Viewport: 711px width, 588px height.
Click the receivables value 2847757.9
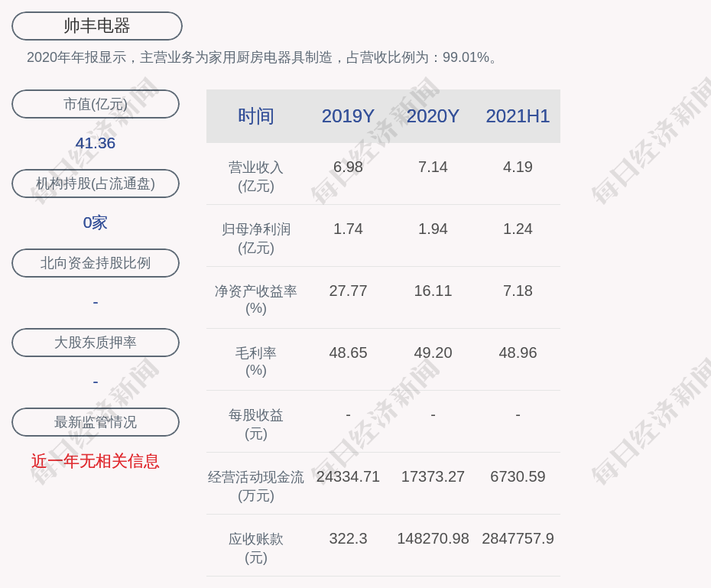pyautogui.click(x=518, y=538)
